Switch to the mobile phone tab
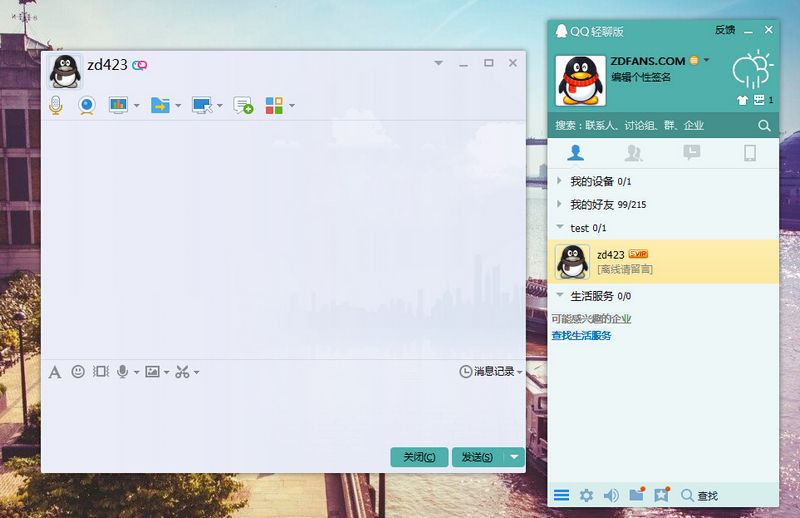 pos(749,153)
